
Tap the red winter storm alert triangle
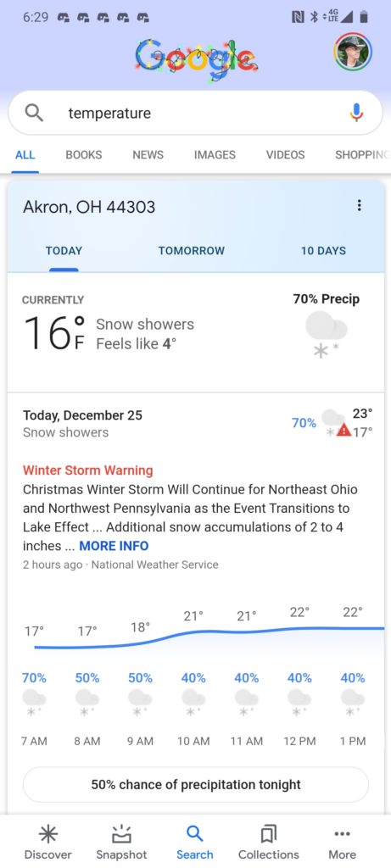[x=344, y=430]
